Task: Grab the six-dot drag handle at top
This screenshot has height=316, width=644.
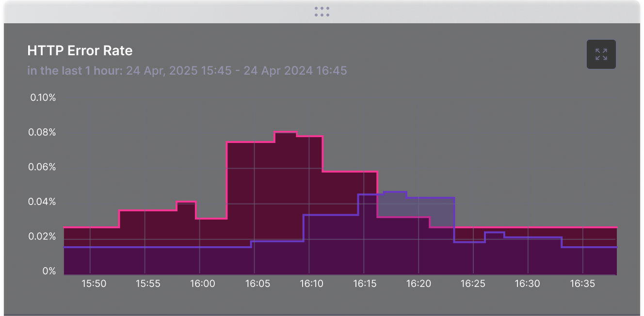Action: click(x=322, y=12)
